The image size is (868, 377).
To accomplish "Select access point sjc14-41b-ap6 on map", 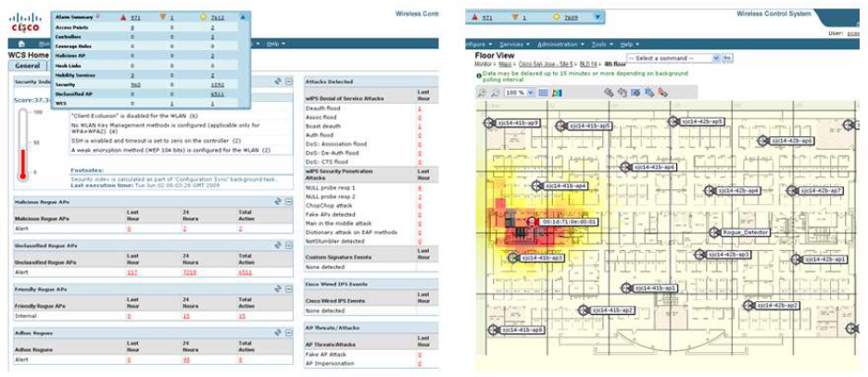I will 648,167.
